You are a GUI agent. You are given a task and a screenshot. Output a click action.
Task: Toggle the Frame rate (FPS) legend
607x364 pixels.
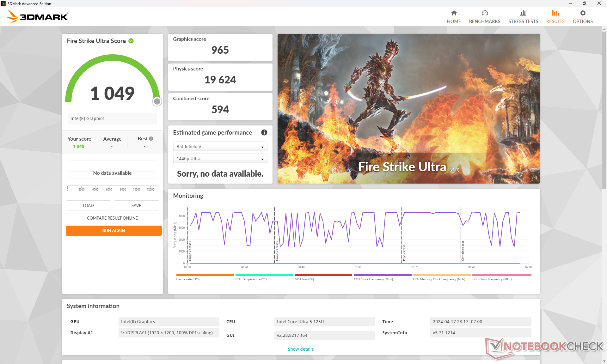click(188, 279)
